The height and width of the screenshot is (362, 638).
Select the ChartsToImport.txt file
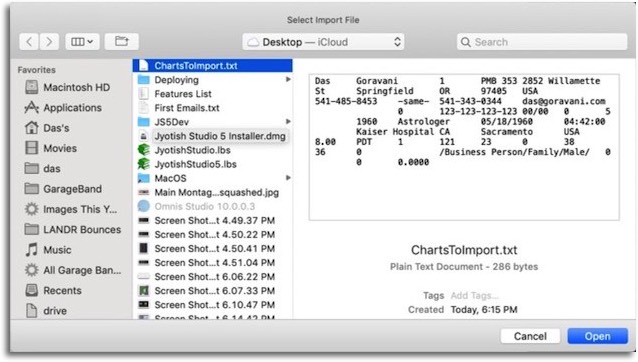coord(212,65)
